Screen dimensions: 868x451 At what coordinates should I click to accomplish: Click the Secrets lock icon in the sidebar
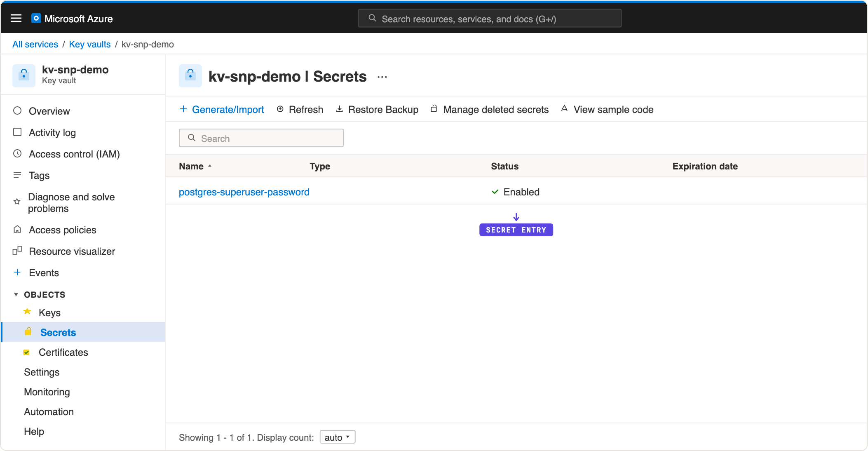28,331
